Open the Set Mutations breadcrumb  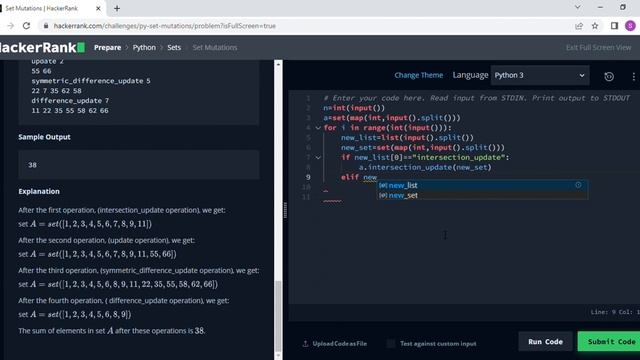pyautogui.click(x=215, y=47)
